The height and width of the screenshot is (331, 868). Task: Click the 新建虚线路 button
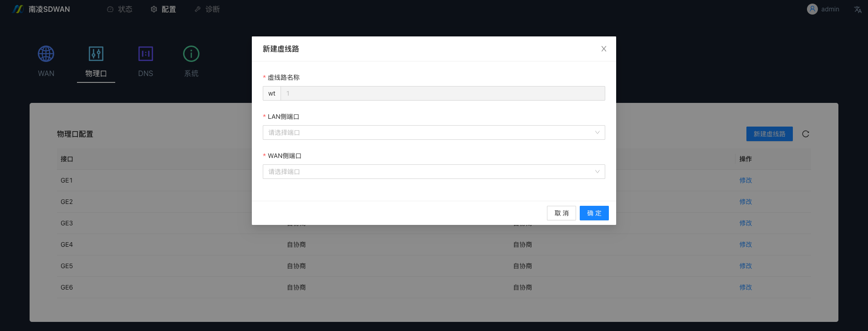pos(769,134)
